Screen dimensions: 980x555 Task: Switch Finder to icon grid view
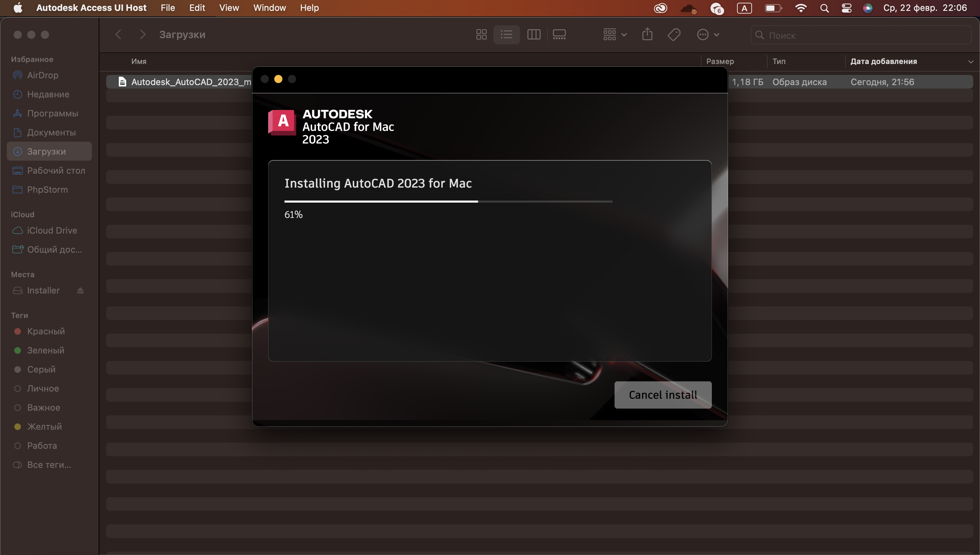481,35
